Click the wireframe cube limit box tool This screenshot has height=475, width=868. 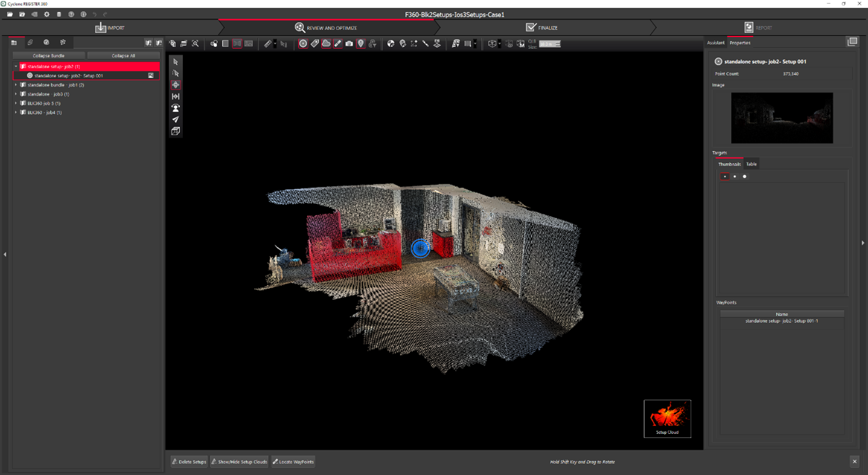coord(176,131)
